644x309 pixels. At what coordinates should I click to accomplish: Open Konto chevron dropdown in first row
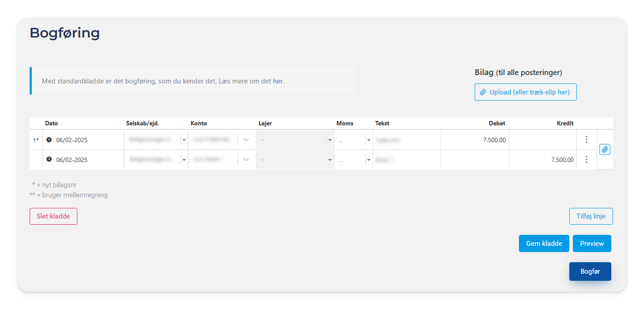coord(246,140)
